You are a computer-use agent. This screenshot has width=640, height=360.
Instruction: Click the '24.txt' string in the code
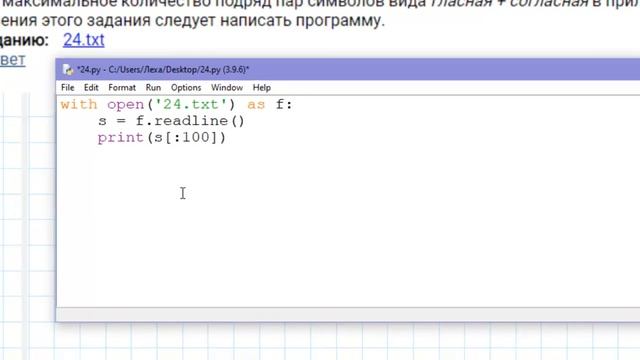click(191, 105)
